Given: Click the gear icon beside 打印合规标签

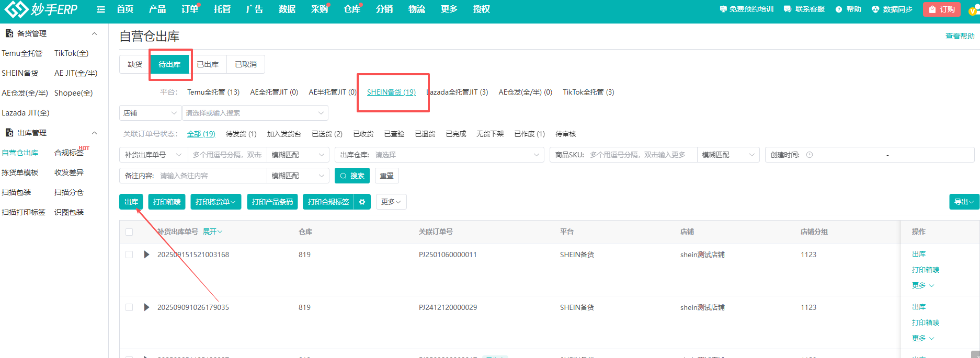Looking at the screenshot, I should click(362, 202).
